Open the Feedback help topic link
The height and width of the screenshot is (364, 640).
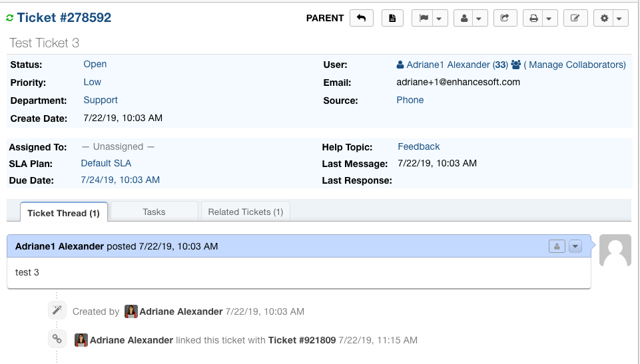(419, 146)
